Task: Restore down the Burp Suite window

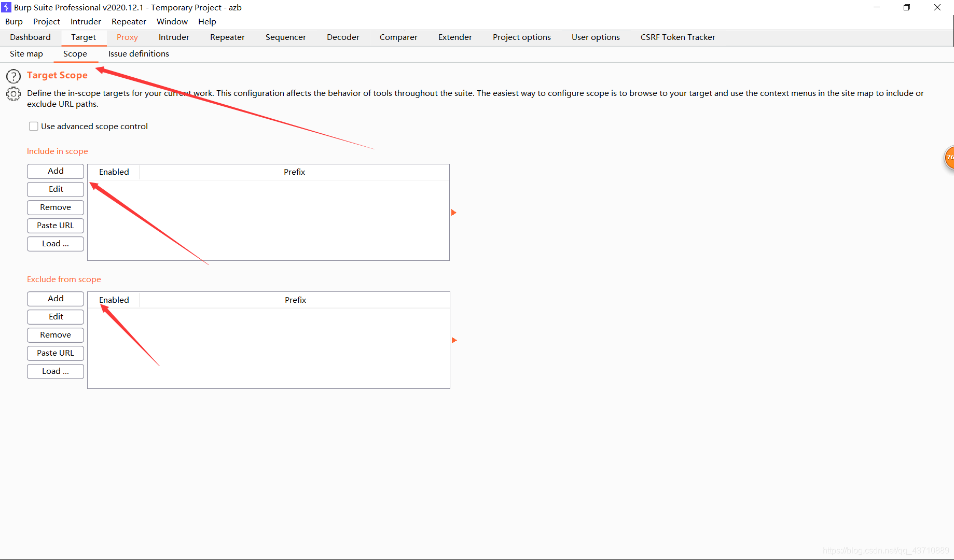Action: point(907,7)
